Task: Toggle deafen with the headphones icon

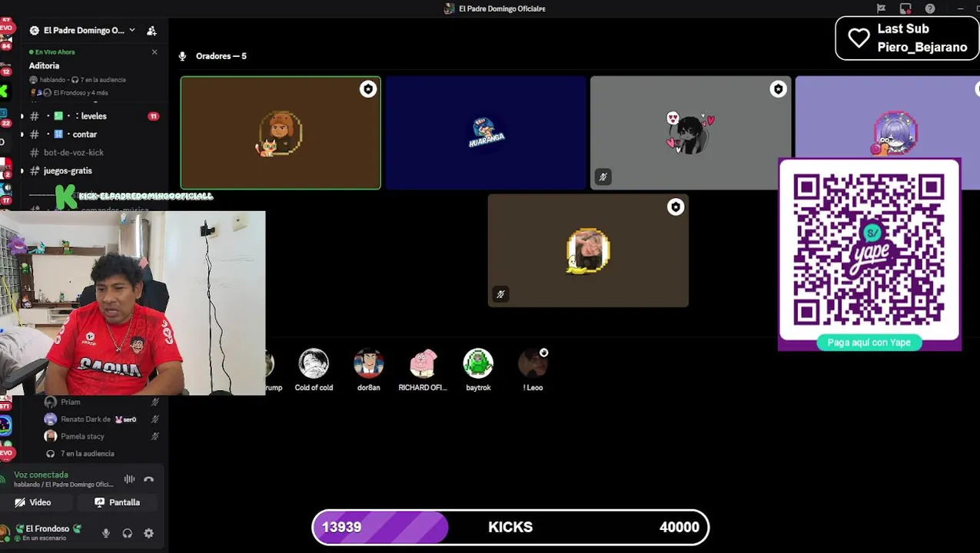Action: [128, 533]
